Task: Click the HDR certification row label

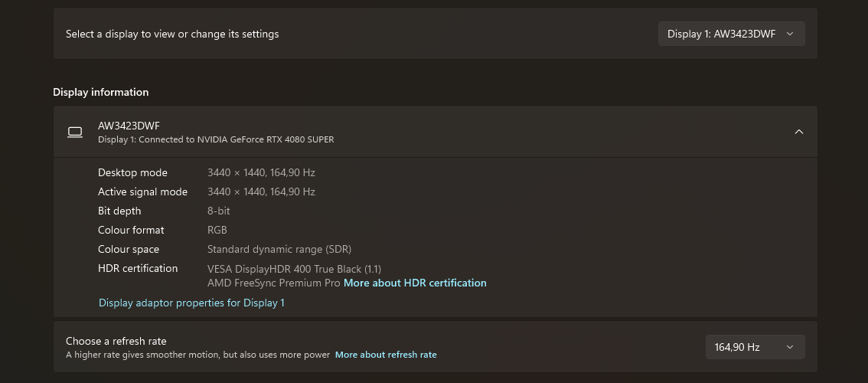Action: click(x=138, y=268)
